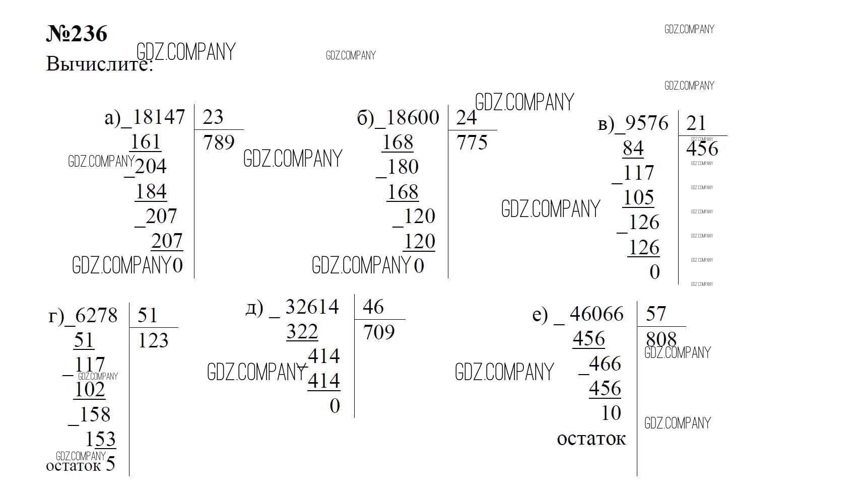Click the quotient 808 in problem е
This screenshot has width=860, height=504.
(x=661, y=339)
